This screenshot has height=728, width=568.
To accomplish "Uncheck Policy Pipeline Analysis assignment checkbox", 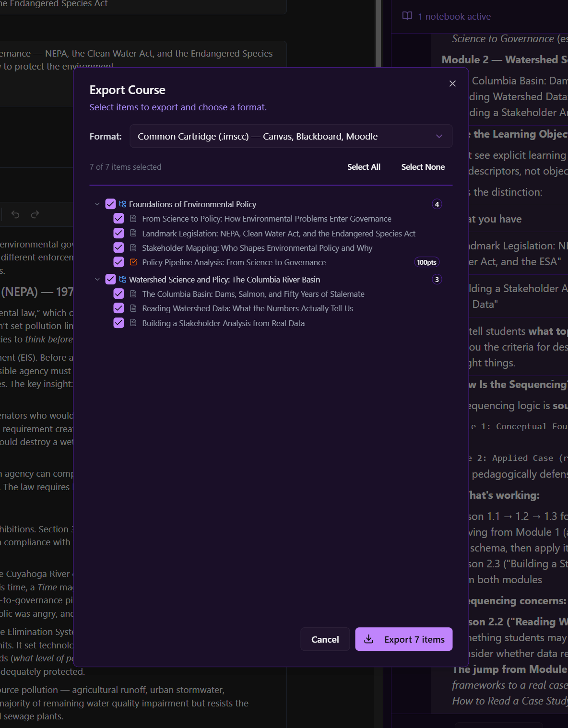I will pyautogui.click(x=118, y=262).
